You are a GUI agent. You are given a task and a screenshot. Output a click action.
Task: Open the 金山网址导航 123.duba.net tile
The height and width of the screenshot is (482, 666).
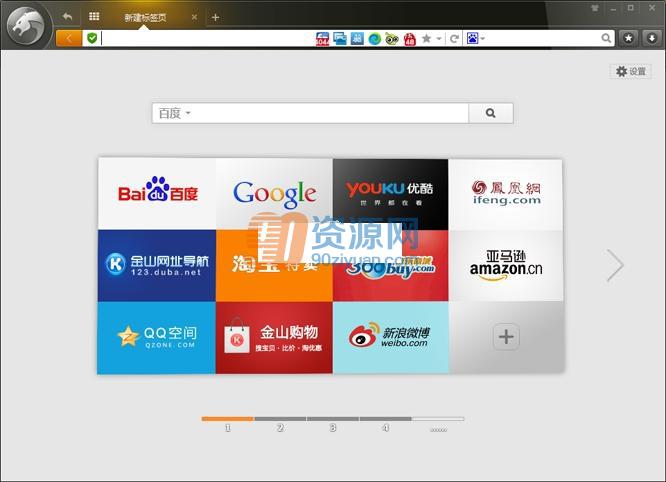pos(157,265)
